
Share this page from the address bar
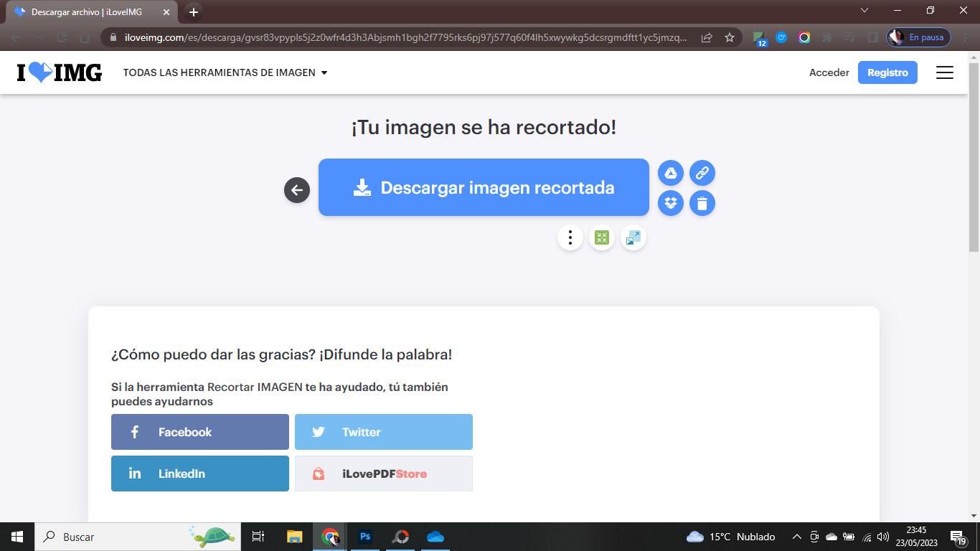point(707,37)
